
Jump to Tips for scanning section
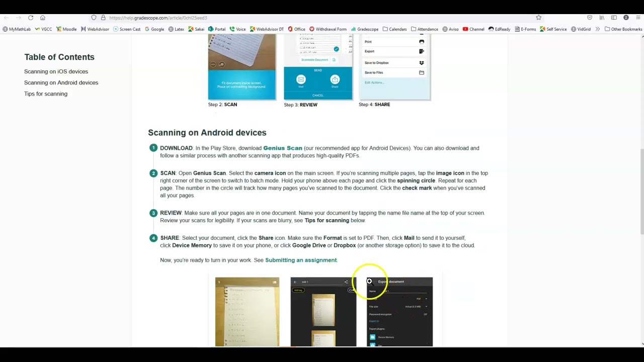(45, 94)
